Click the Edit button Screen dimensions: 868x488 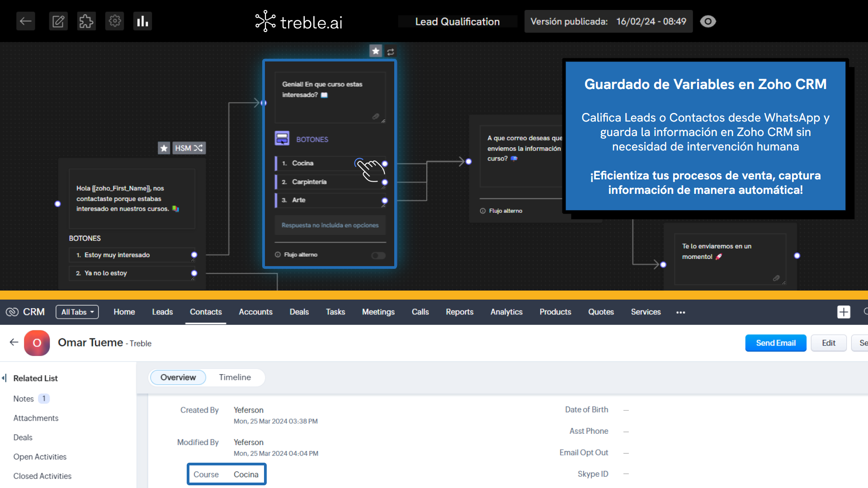coord(828,343)
